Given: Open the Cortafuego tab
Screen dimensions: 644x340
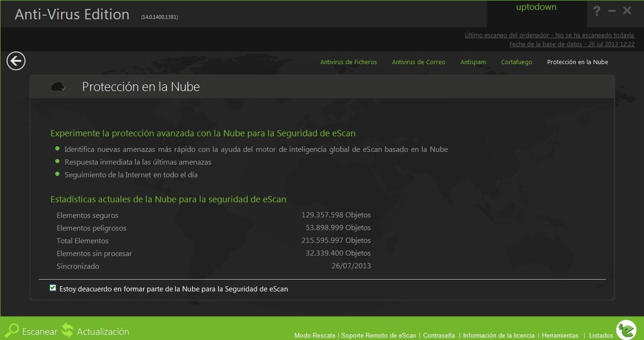Looking at the screenshot, I should pyautogui.click(x=516, y=62).
